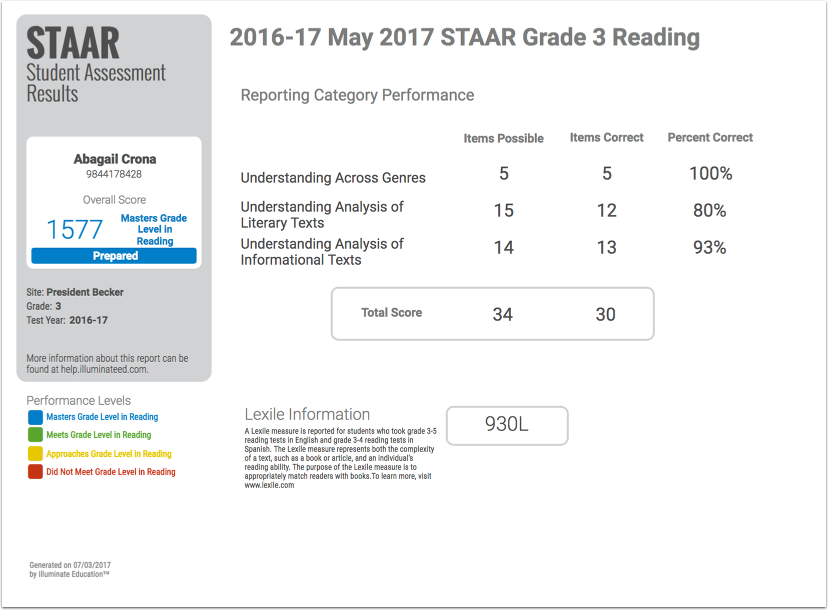
Task: Click the 93% percent correct value
Action: click(710, 248)
